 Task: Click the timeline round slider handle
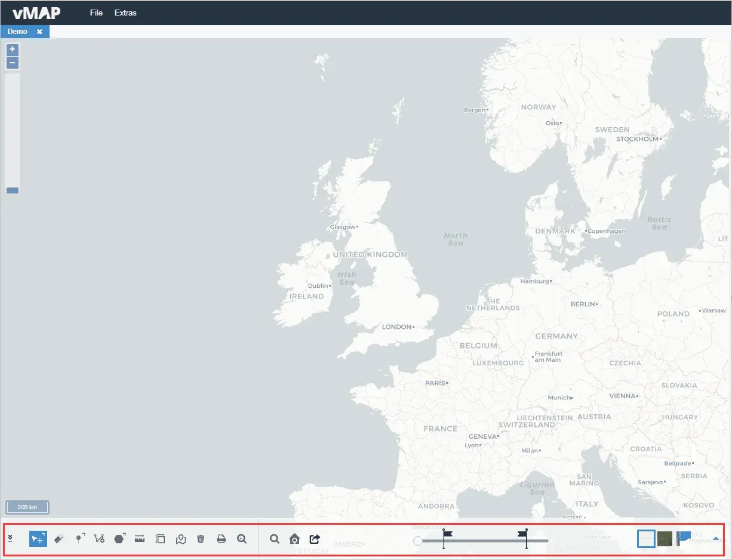pos(418,541)
